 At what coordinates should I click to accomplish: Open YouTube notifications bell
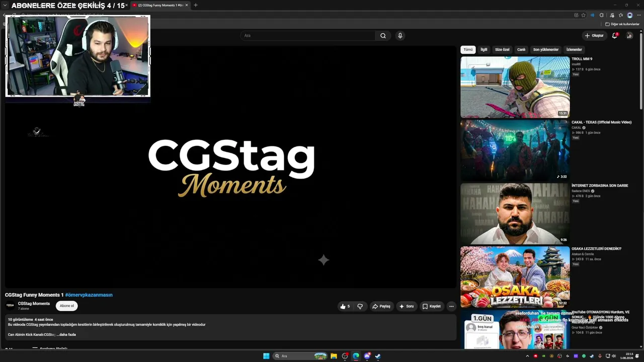[615, 36]
